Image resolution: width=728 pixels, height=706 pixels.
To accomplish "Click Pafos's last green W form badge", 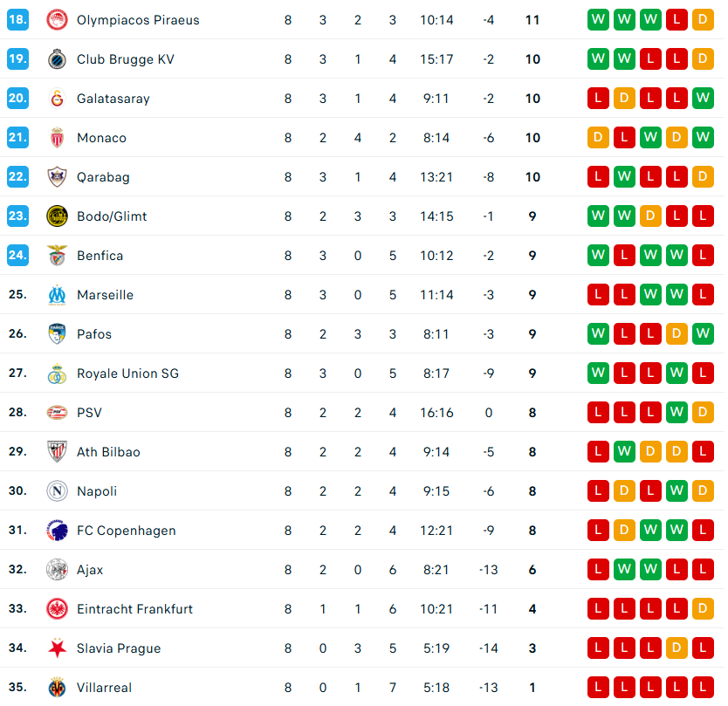I will pyautogui.click(x=703, y=334).
